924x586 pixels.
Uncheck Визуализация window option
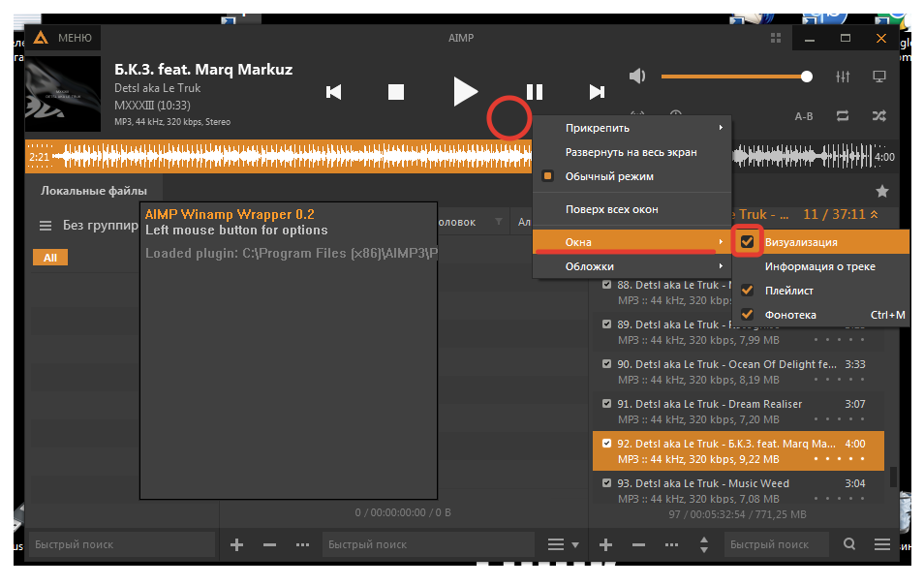click(x=747, y=242)
